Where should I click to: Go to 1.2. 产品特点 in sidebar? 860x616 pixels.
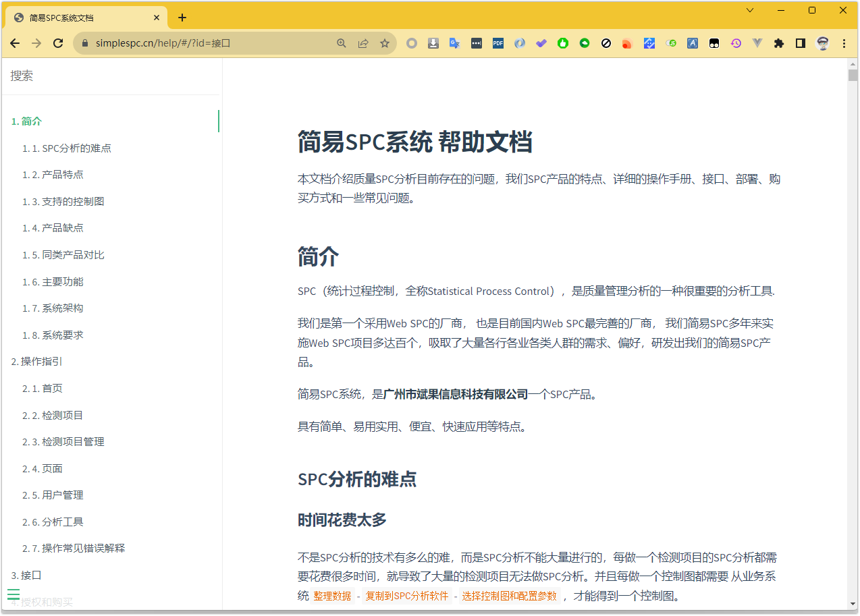[53, 175]
